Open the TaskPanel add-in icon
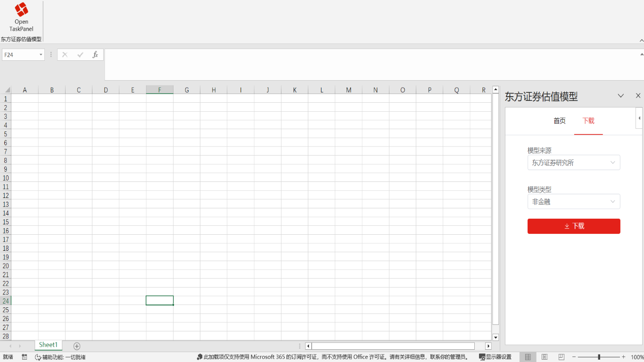This screenshot has height=362, width=644. 21,17
